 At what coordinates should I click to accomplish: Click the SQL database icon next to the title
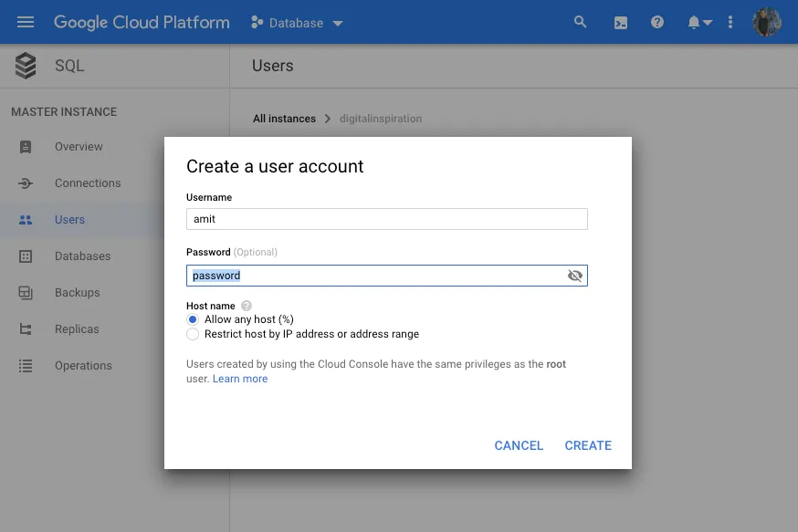coord(24,66)
